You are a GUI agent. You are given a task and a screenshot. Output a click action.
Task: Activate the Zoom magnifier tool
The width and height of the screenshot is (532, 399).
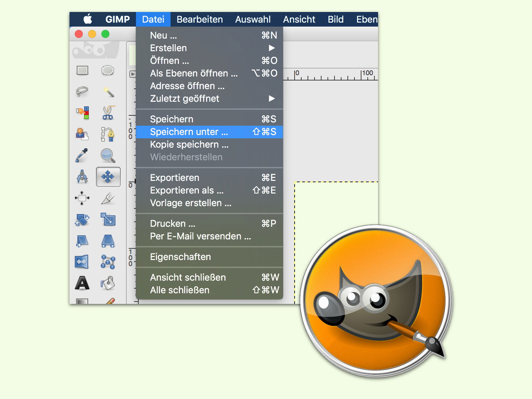[x=108, y=155]
